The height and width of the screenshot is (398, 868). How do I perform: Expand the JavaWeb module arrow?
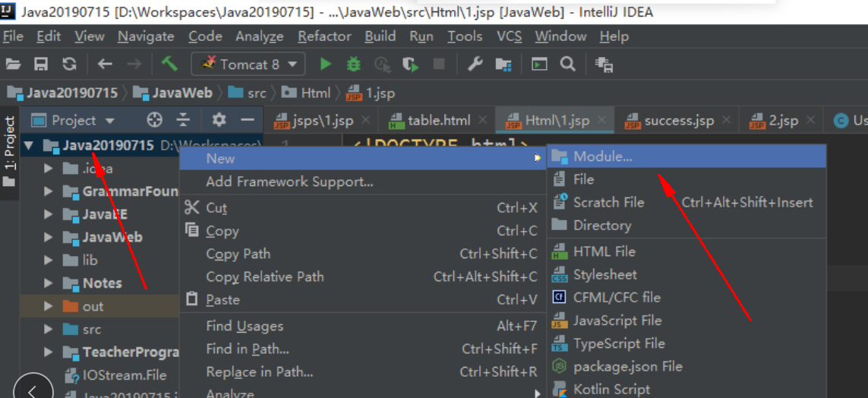click(49, 237)
